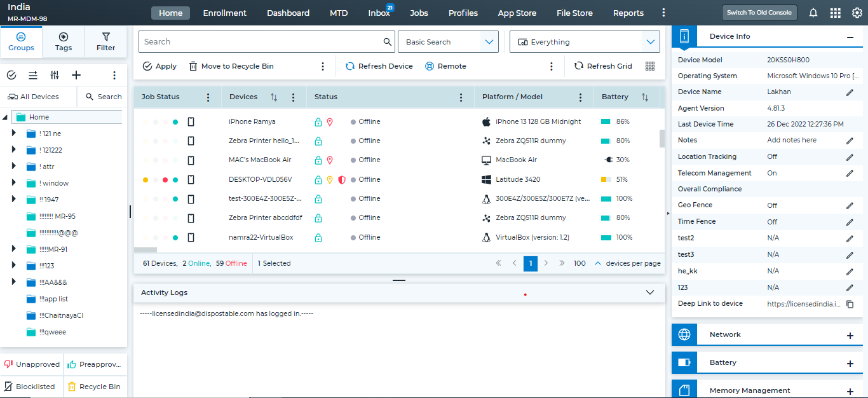Expand the !!!!!MR-91 group

[x=14, y=249]
